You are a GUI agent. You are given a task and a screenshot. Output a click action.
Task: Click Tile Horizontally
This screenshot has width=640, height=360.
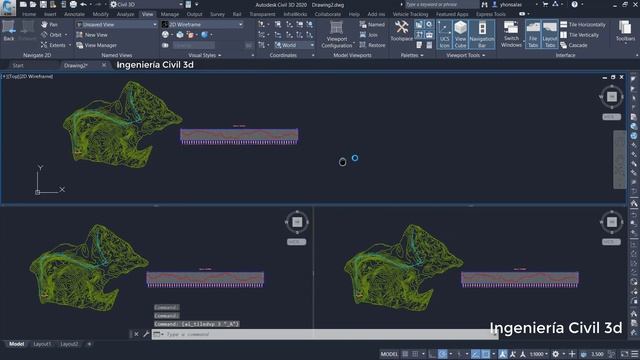[583, 24]
